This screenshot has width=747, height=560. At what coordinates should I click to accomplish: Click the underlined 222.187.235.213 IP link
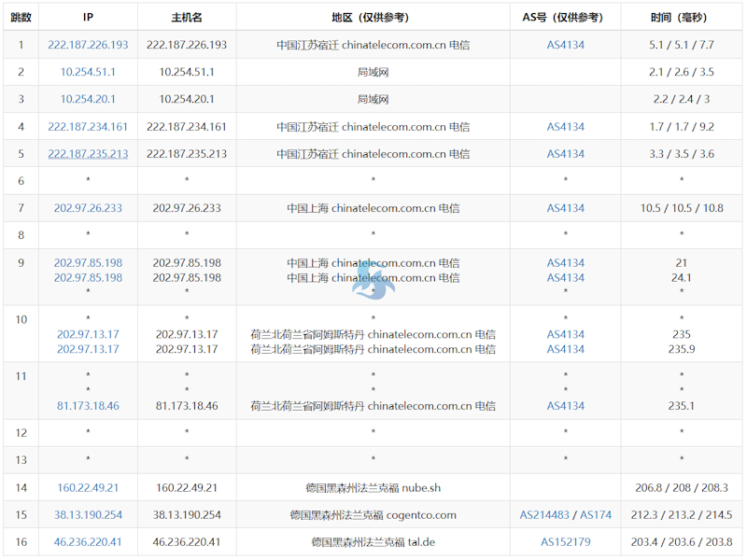tap(88, 154)
